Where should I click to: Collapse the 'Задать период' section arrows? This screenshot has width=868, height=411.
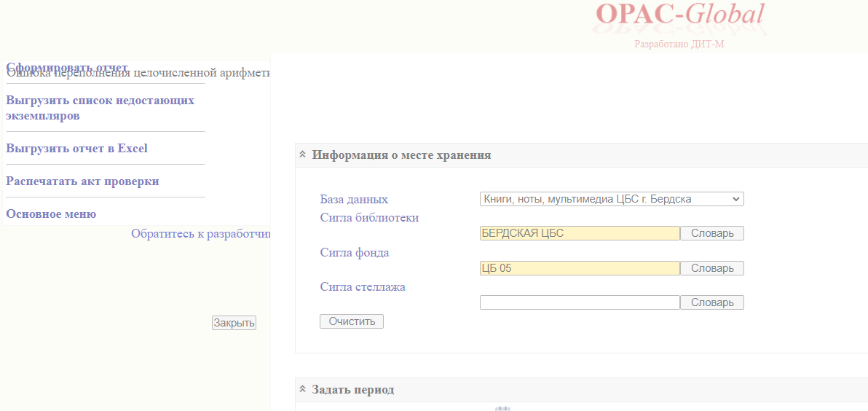302,389
